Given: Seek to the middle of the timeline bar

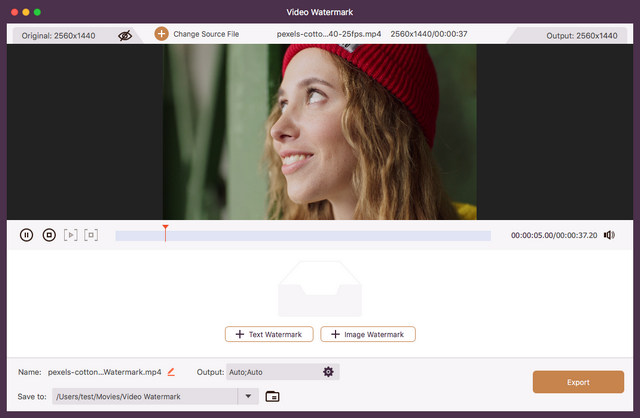Looking at the screenshot, I should (x=302, y=236).
